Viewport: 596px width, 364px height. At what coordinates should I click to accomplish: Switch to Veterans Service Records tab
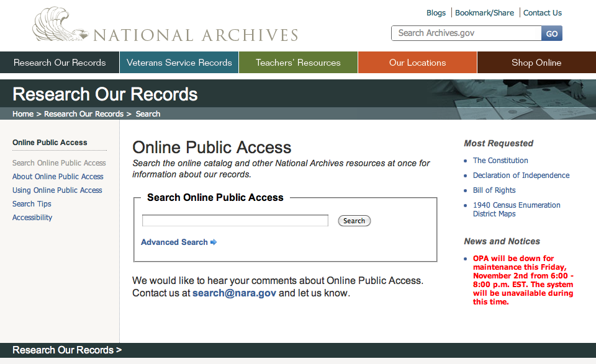pyautogui.click(x=179, y=63)
